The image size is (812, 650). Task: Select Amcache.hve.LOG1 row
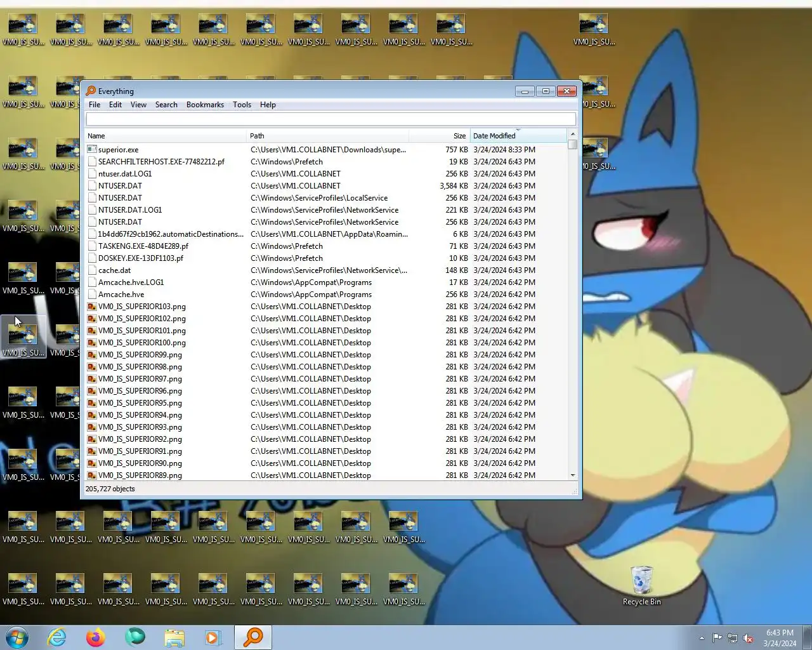(x=327, y=282)
